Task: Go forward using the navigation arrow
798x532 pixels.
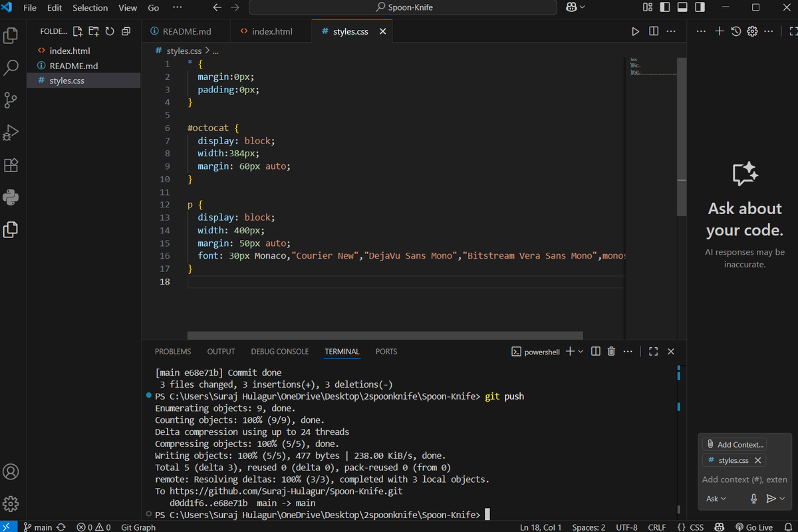Action: [x=234, y=7]
